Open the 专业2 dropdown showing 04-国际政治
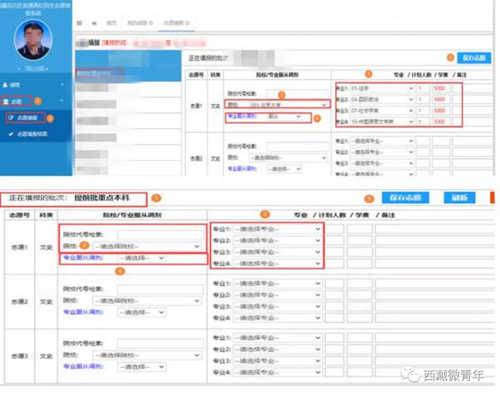 pos(382,99)
